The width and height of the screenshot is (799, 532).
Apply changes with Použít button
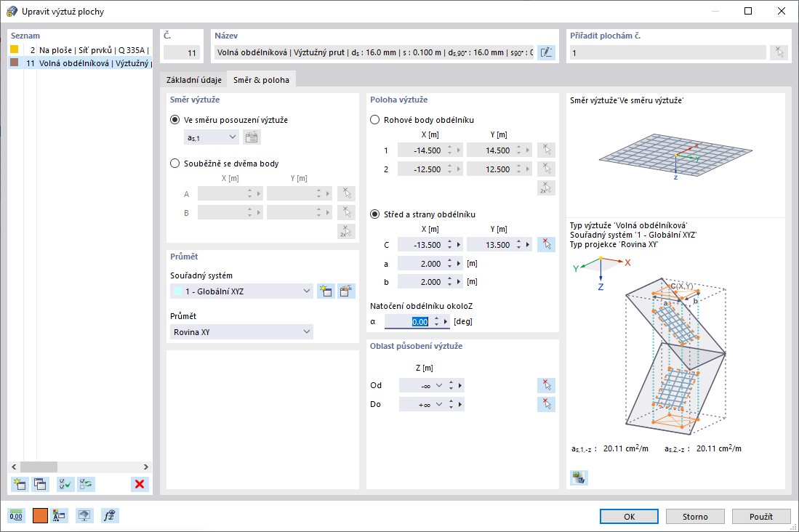click(x=761, y=516)
